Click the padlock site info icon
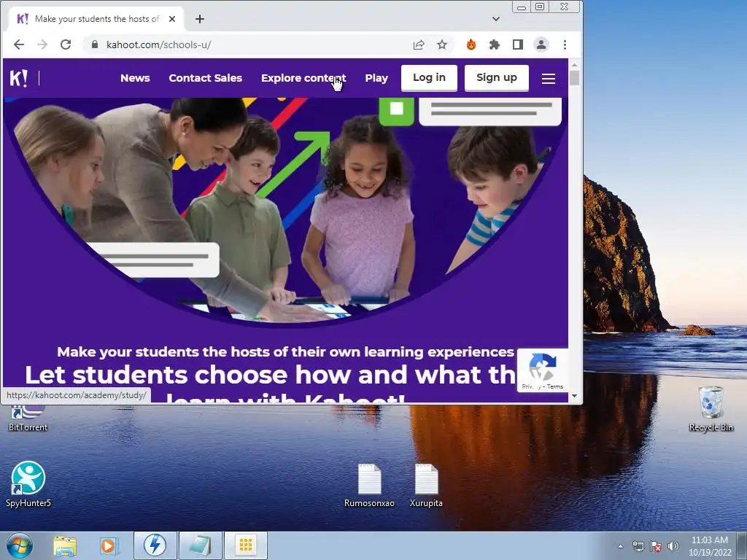 (95, 44)
